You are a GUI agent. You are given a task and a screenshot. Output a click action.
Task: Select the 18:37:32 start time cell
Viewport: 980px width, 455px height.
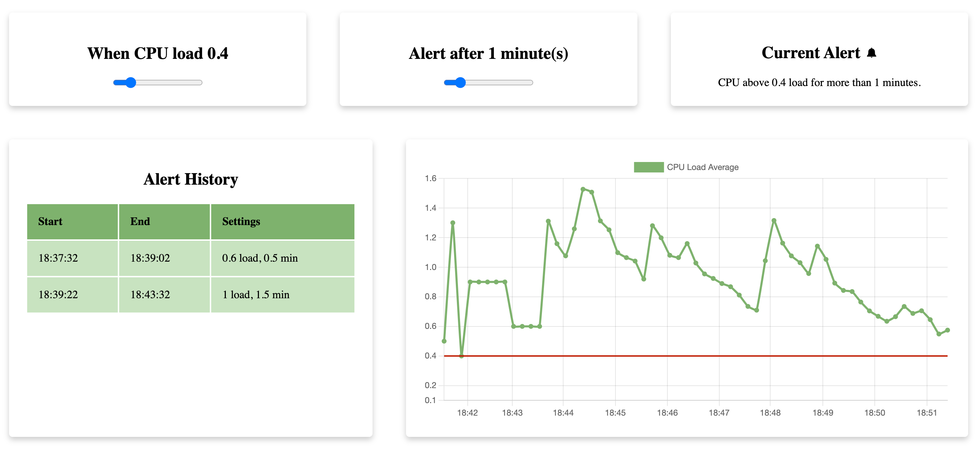[x=72, y=258]
